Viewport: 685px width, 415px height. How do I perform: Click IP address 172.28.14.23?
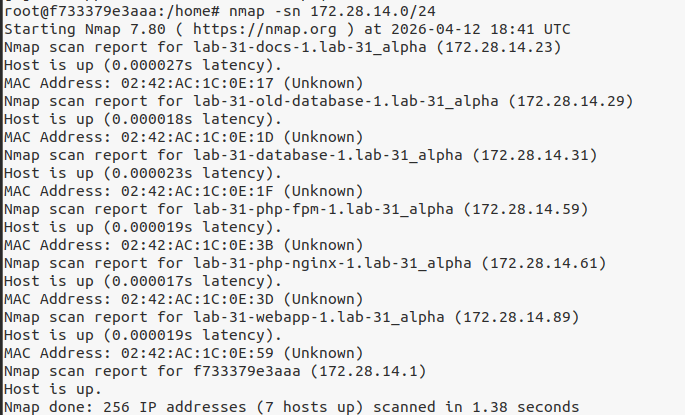pos(490,46)
